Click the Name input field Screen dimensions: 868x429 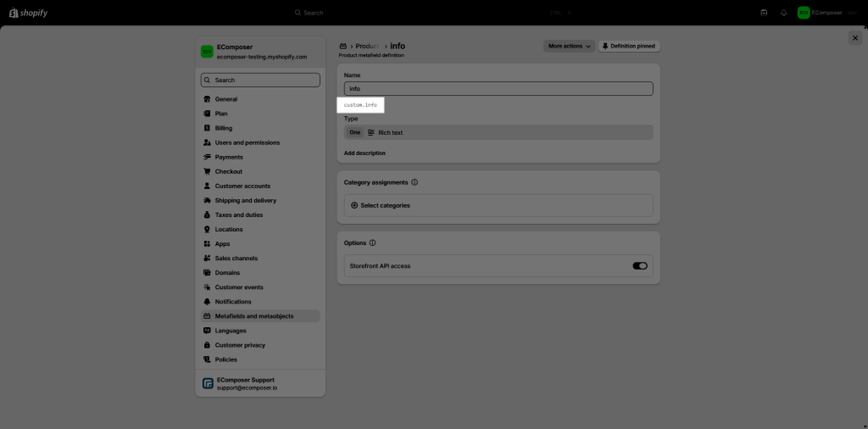point(498,88)
